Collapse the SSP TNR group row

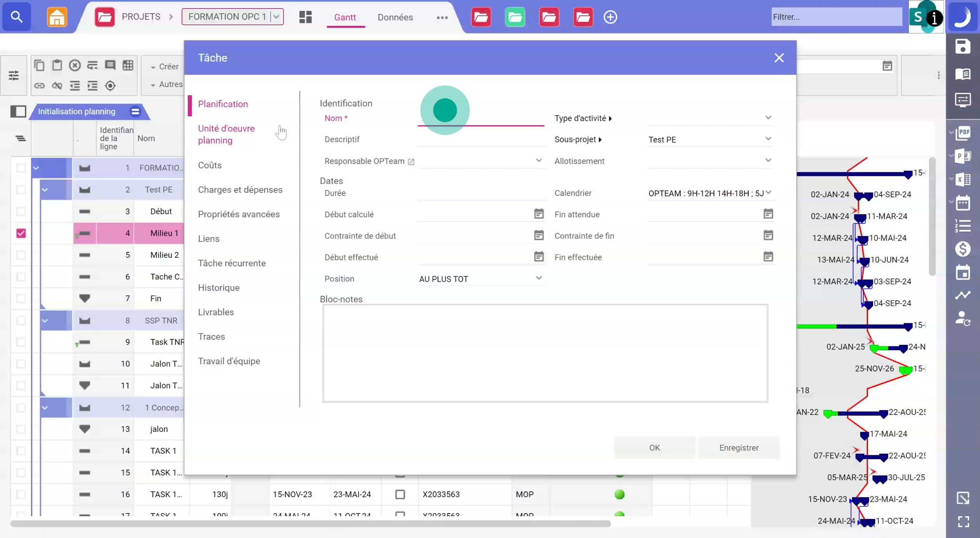click(45, 321)
